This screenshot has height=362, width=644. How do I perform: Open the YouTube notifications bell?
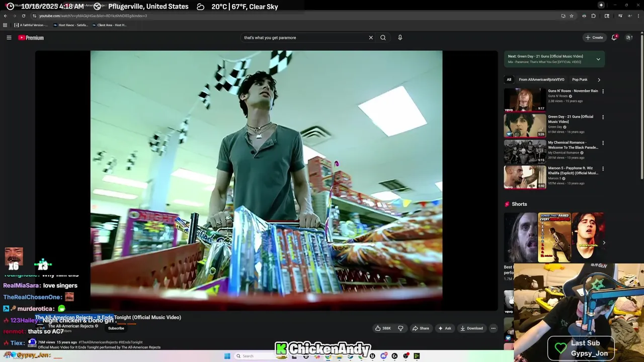click(614, 38)
